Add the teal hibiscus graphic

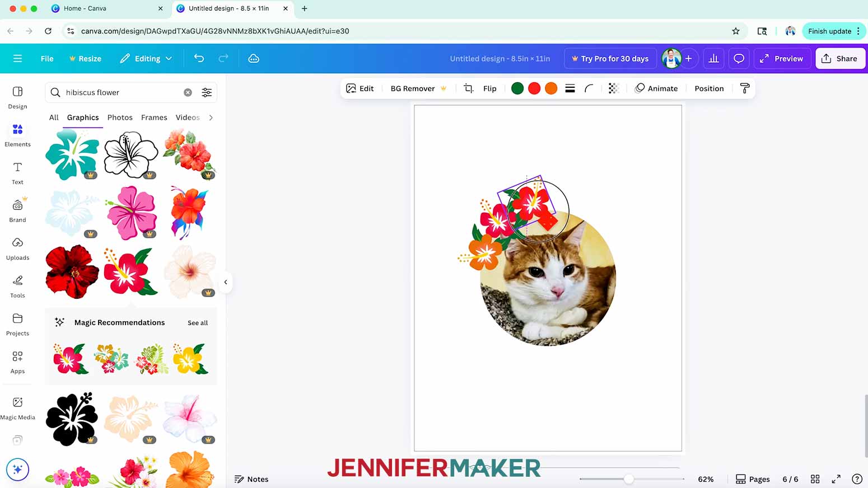pos(72,154)
